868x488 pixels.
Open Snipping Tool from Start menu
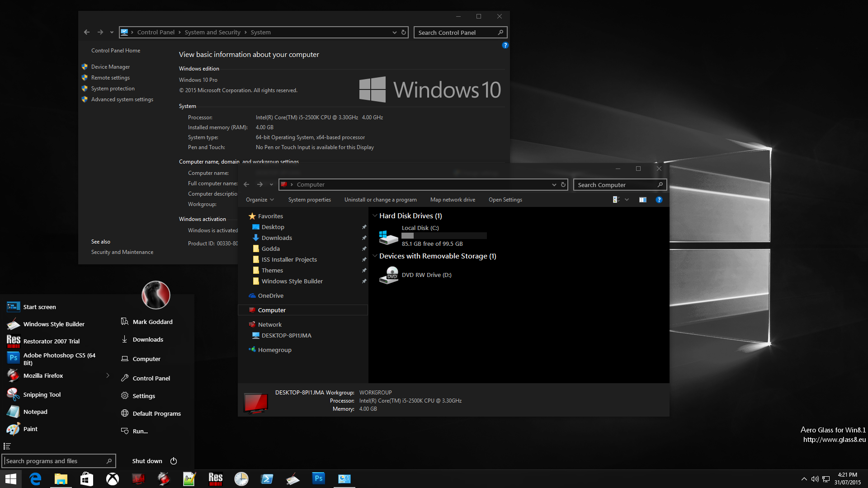click(42, 394)
